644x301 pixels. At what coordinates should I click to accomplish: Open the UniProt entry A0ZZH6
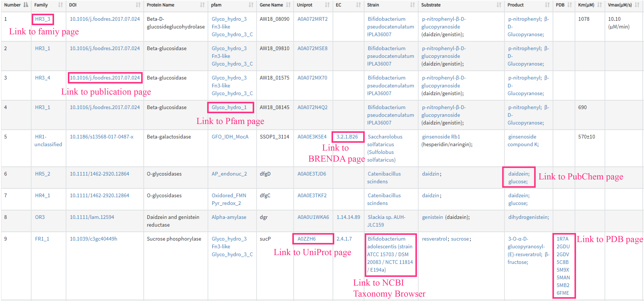pos(306,239)
